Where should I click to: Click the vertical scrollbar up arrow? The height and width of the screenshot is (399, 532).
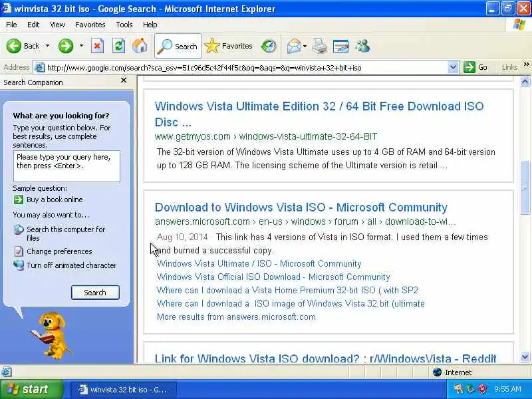(x=525, y=81)
